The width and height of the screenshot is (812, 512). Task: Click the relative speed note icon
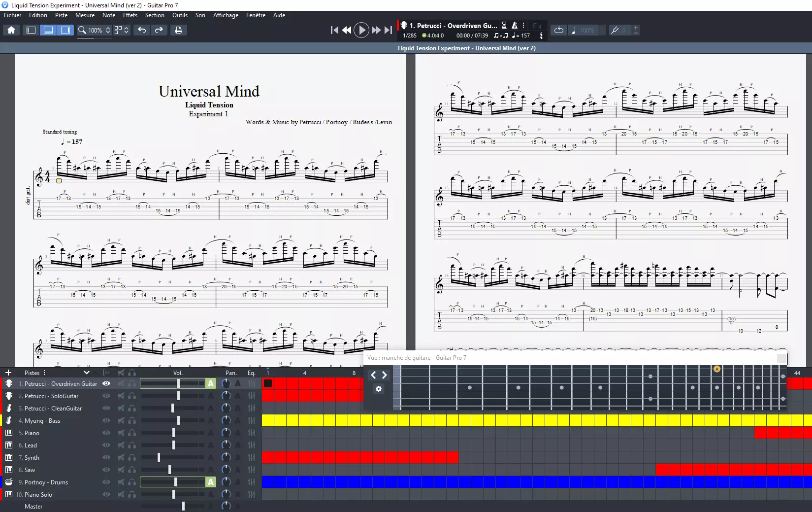pyautogui.click(x=574, y=30)
